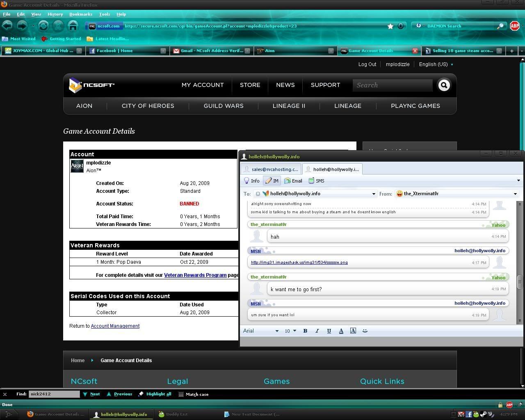Click the browser Forward arrow

click(22, 26)
